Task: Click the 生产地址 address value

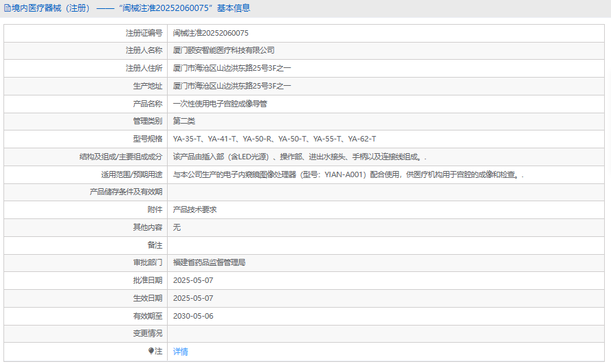Action: 232,86
